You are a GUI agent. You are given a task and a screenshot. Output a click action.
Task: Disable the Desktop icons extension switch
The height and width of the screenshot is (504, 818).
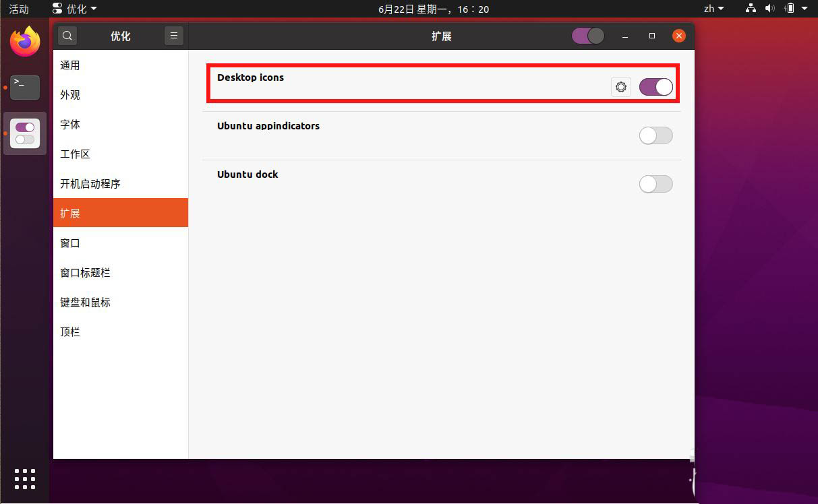pyautogui.click(x=656, y=87)
